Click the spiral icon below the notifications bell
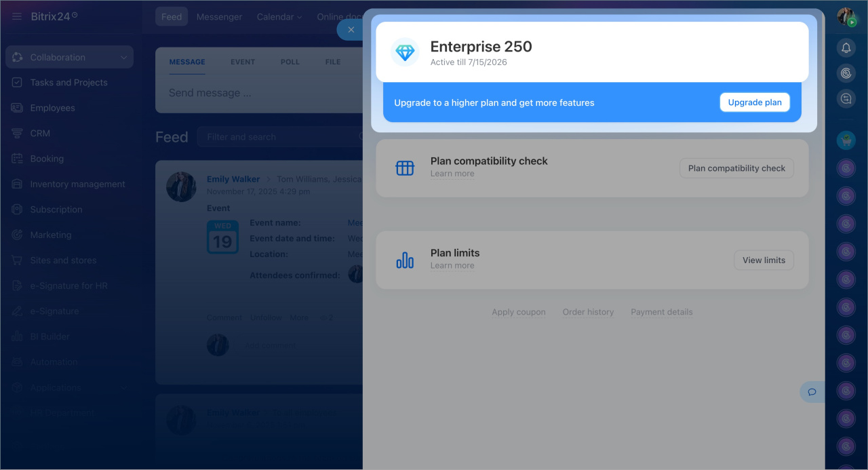The width and height of the screenshot is (868, 470). [846, 73]
